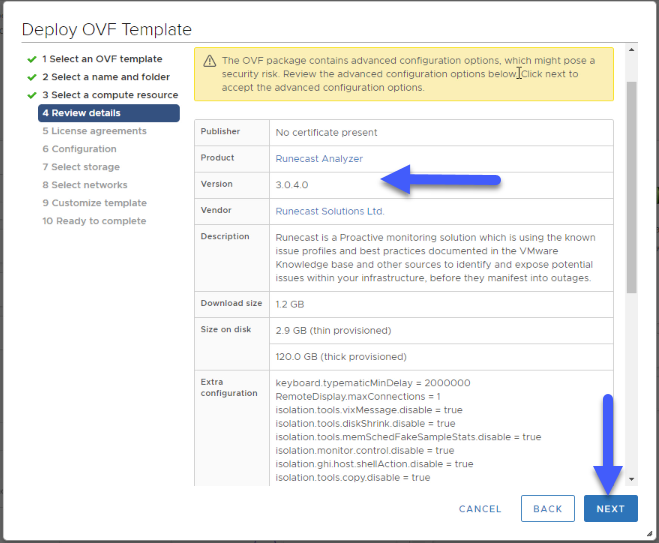Viewport: 659px width, 543px height.
Task: Open the Runecast Solutions Ltd. vendor link
Action: click(x=330, y=211)
